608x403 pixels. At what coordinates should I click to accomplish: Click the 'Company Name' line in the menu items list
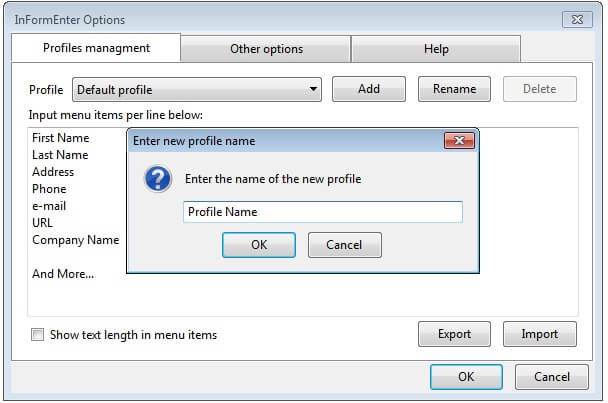[x=75, y=240]
